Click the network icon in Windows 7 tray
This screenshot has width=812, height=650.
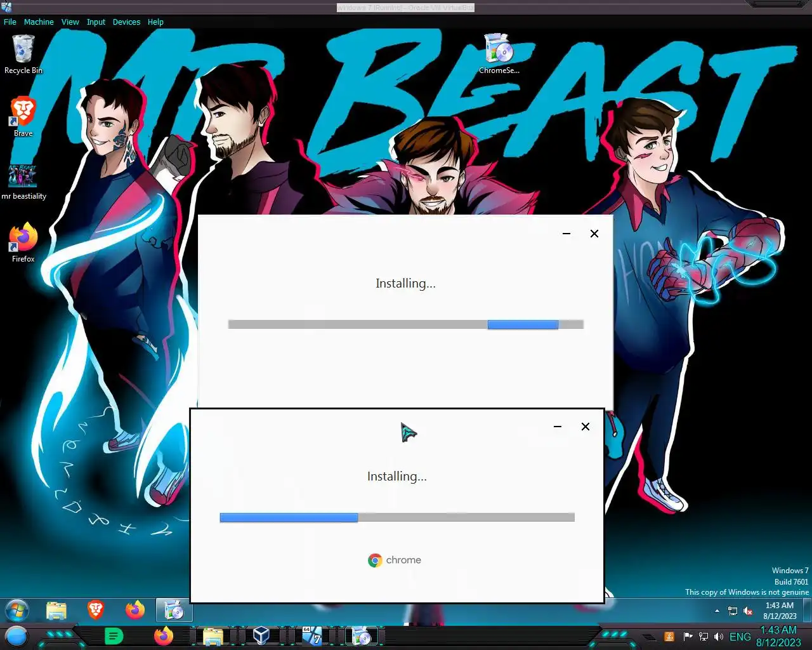[733, 611]
